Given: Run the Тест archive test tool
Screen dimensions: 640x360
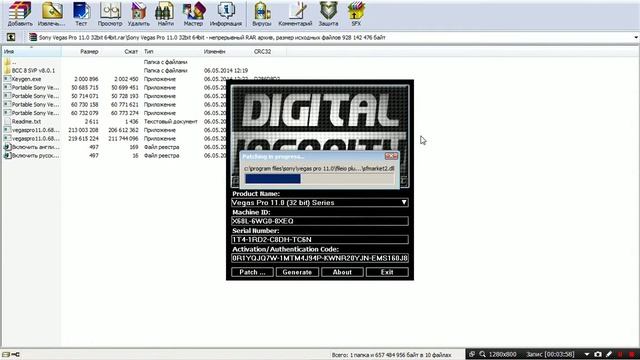Looking at the screenshot, I should [81, 14].
